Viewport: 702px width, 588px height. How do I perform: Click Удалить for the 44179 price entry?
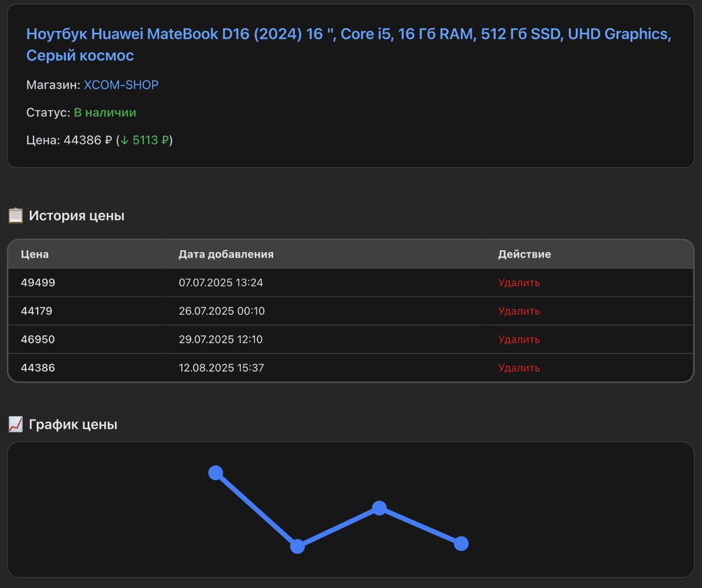(518, 311)
